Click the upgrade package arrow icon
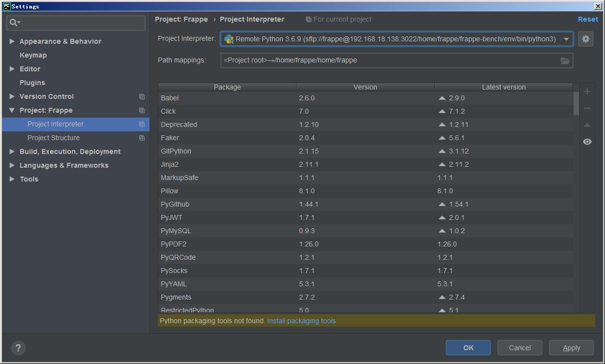The width and height of the screenshot is (605, 364). 587,125
